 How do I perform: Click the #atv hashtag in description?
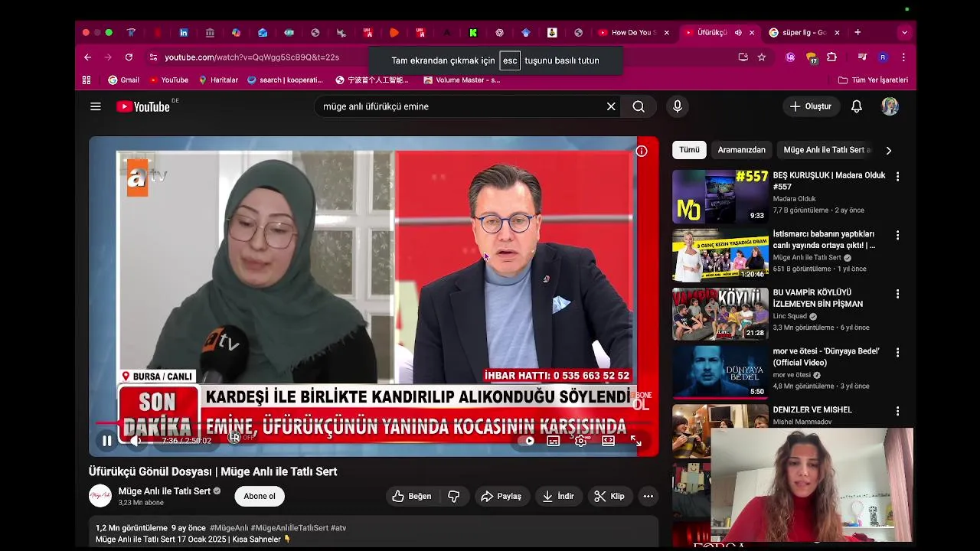pos(338,528)
